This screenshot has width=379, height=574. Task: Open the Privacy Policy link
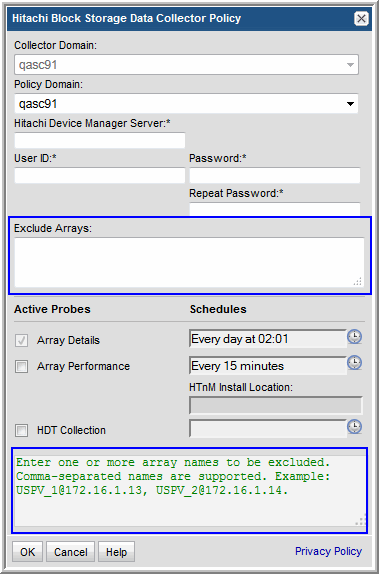click(x=328, y=551)
